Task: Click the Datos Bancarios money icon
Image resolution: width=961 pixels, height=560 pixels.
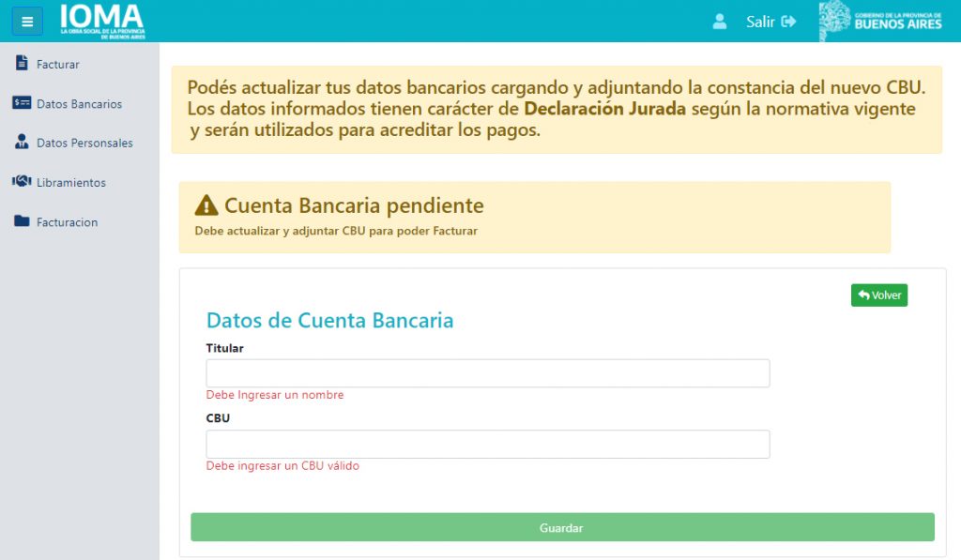Action: tap(22, 103)
